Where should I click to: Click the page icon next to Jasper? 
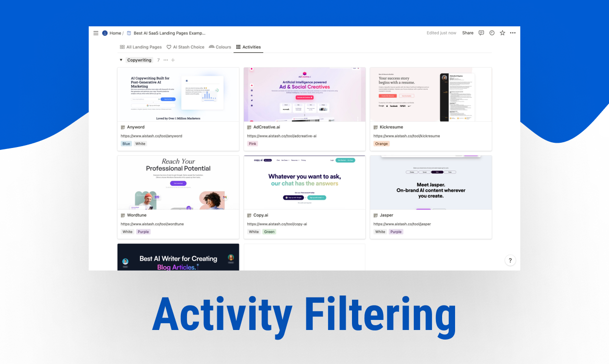click(x=376, y=216)
